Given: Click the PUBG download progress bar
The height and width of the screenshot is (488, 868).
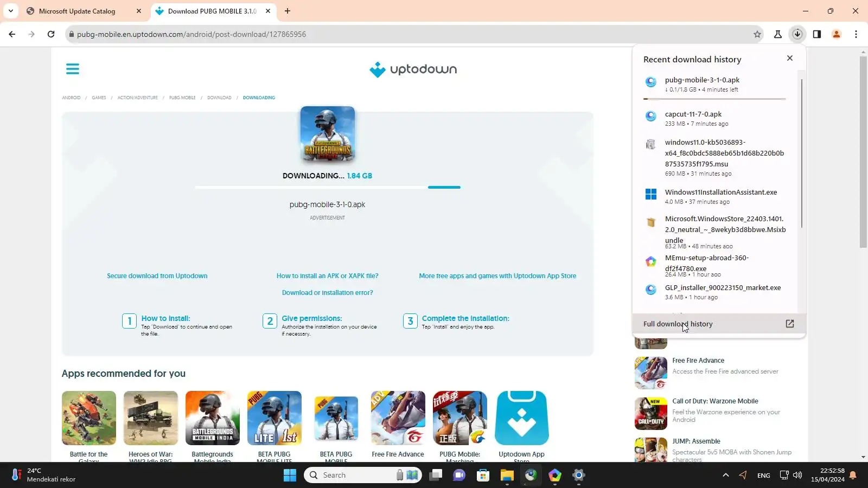Looking at the screenshot, I should [328, 187].
